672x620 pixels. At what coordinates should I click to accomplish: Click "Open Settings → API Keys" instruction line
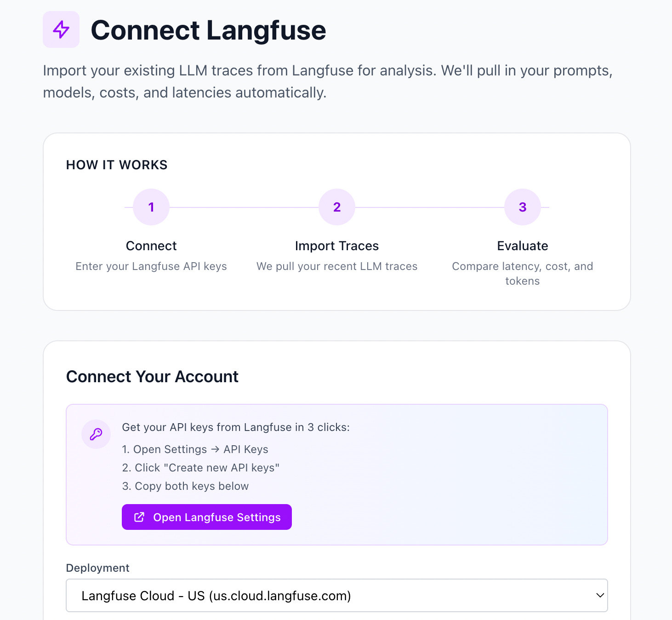tap(195, 449)
